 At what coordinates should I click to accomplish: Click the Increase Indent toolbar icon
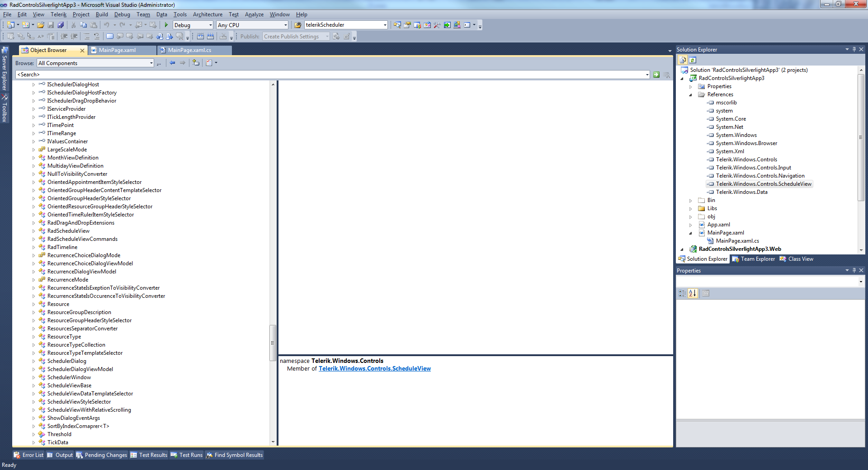(74, 37)
